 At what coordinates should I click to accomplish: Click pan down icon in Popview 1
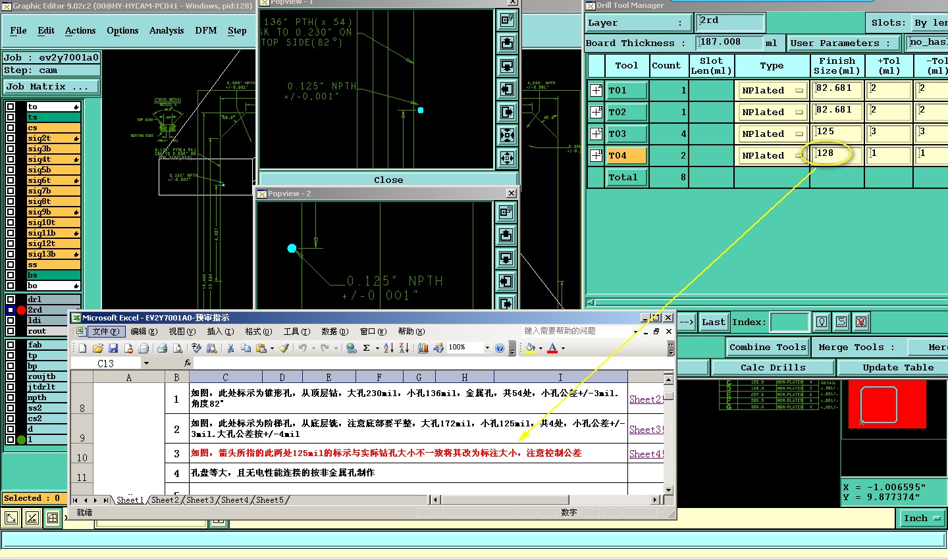tap(507, 66)
